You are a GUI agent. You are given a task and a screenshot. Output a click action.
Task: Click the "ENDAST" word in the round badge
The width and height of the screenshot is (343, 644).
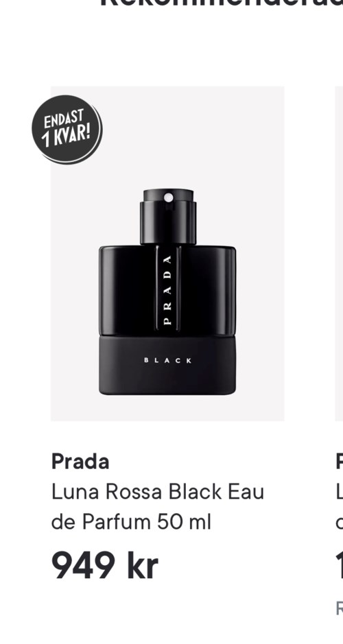pos(64,119)
